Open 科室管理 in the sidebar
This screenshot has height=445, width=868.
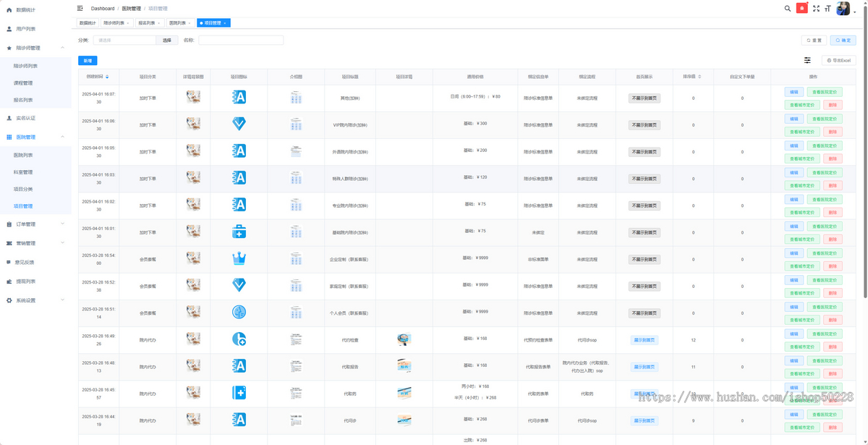pyautogui.click(x=23, y=172)
